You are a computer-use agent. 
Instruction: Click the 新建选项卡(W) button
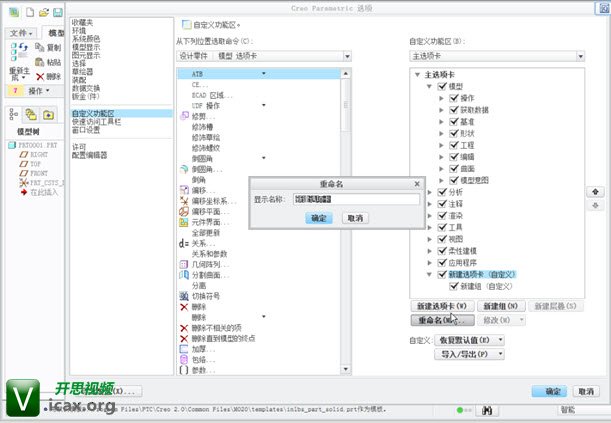pyautogui.click(x=442, y=306)
